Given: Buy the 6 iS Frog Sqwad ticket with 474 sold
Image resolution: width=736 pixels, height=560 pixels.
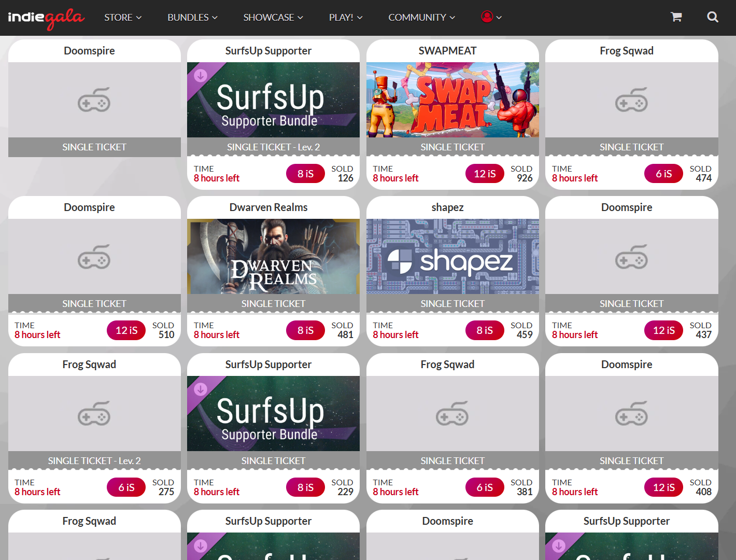Looking at the screenshot, I should (663, 174).
